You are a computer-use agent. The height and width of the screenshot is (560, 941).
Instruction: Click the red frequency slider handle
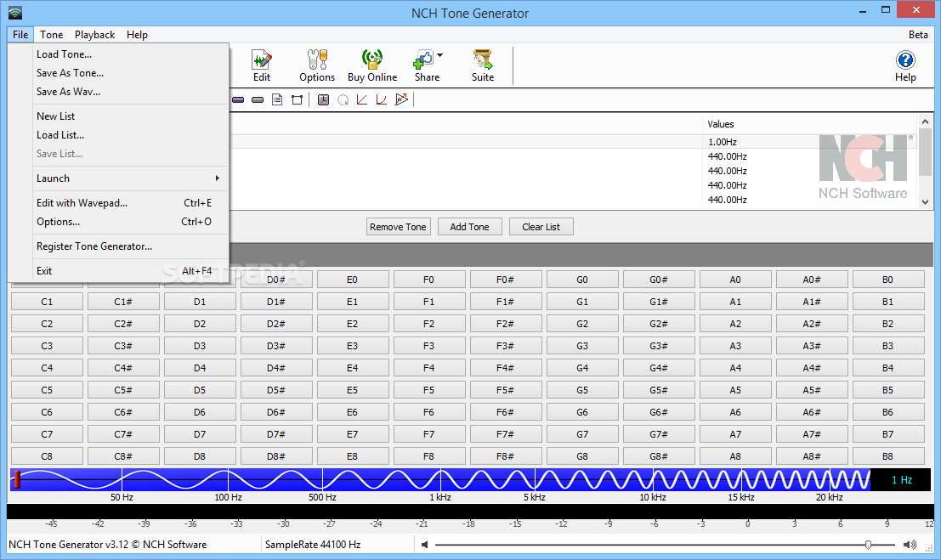point(17,479)
